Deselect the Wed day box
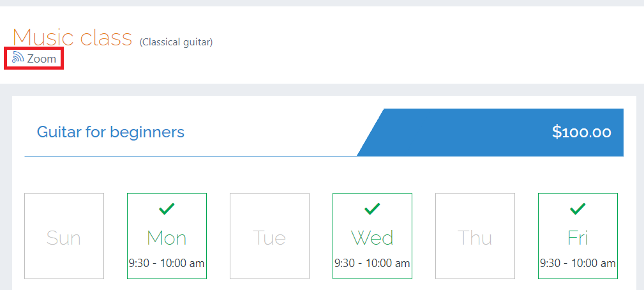644x290 pixels. (372, 236)
